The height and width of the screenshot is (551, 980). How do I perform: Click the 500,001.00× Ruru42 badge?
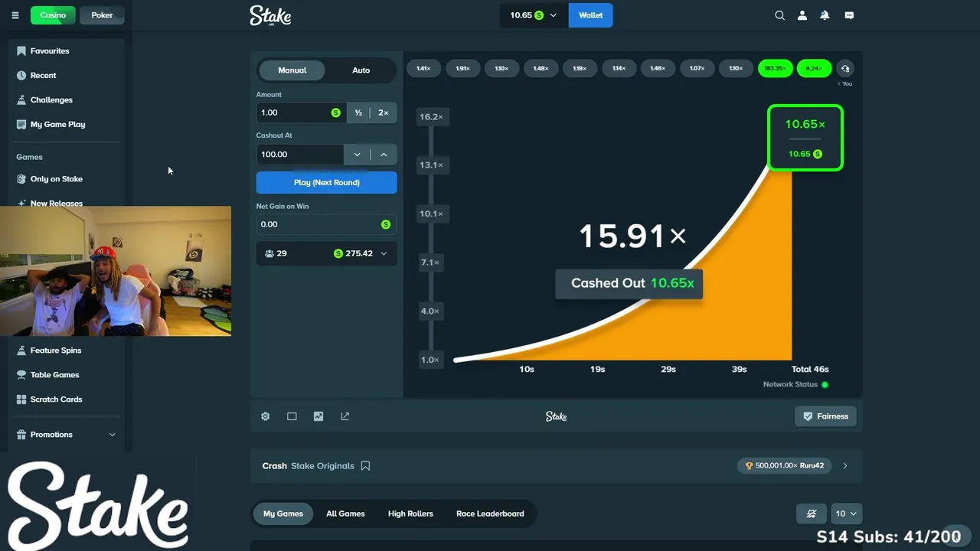tap(785, 465)
